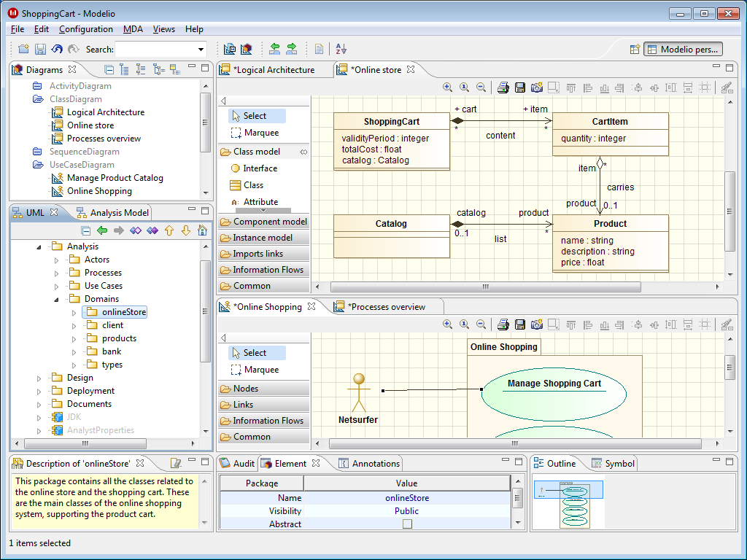Open the Annotations tab
747x560 pixels.
pos(369,463)
